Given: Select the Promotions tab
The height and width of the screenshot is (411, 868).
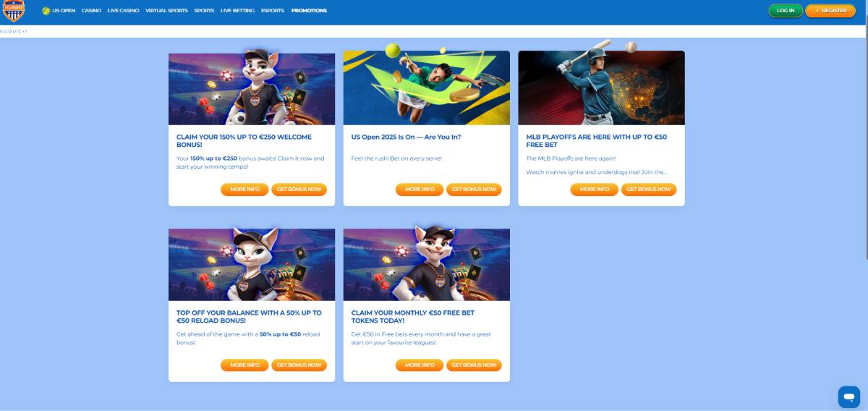Looking at the screenshot, I should point(309,11).
